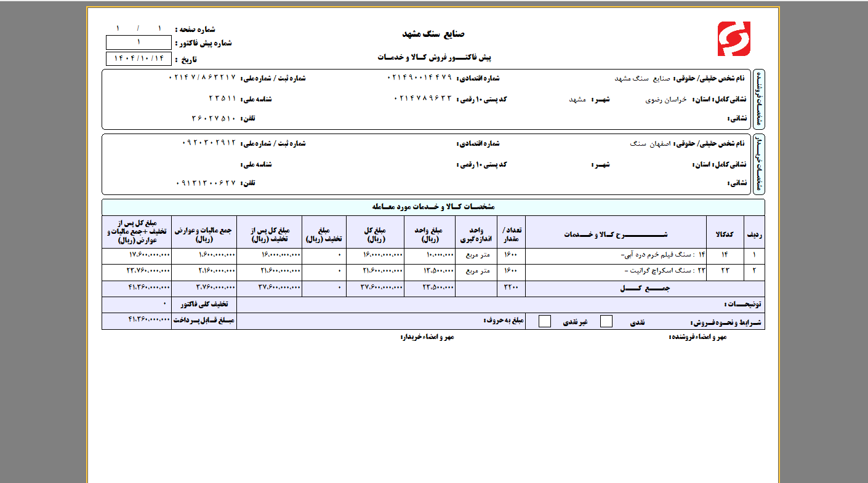Click seller's phone number ۳۶۰۲۷۵۱۰
This screenshot has width=868, height=483.
click(x=214, y=118)
